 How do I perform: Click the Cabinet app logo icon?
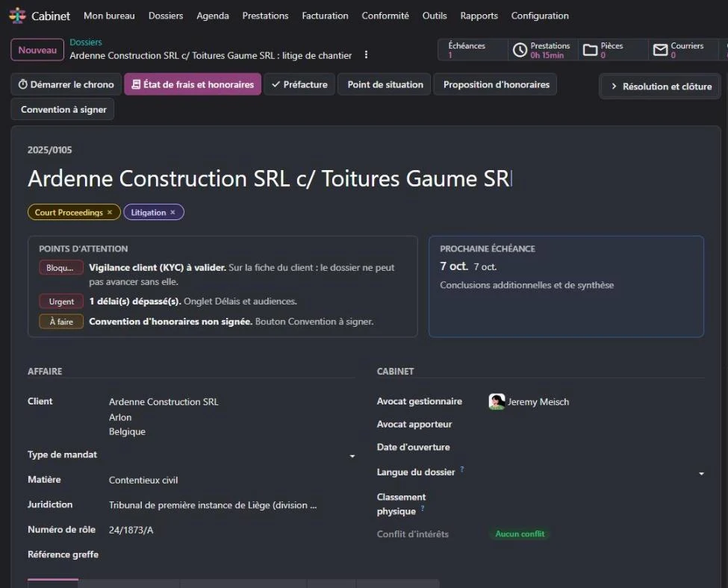[18, 16]
